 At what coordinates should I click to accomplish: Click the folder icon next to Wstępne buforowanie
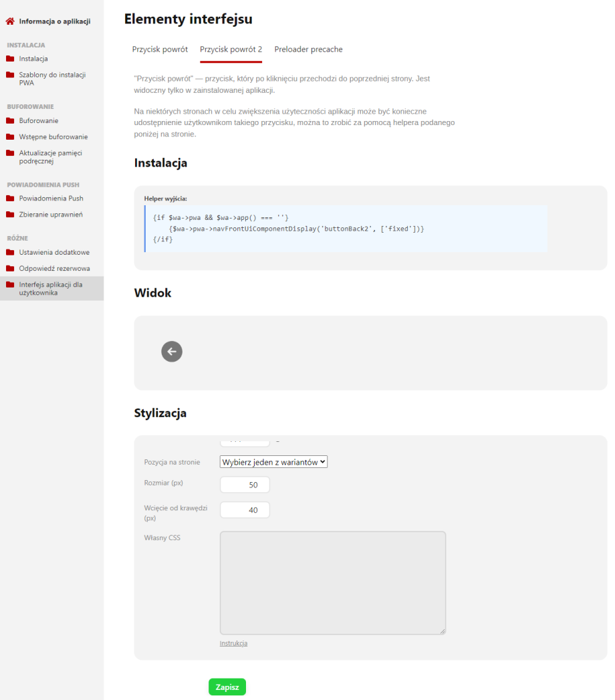tap(10, 137)
